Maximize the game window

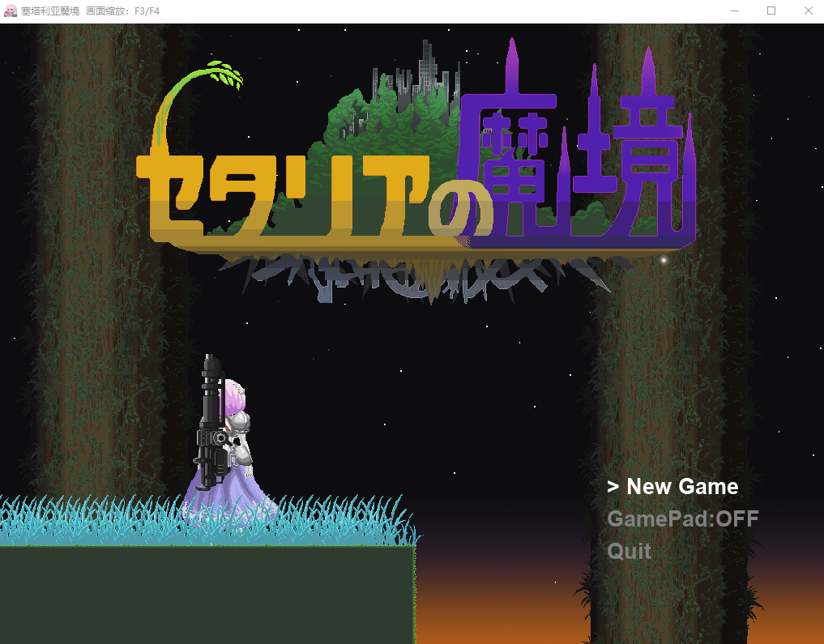[771, 11]
